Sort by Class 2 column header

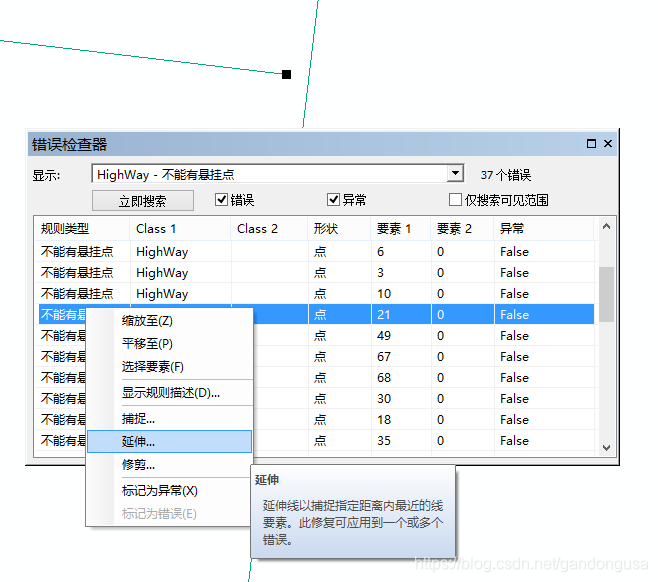269,229
